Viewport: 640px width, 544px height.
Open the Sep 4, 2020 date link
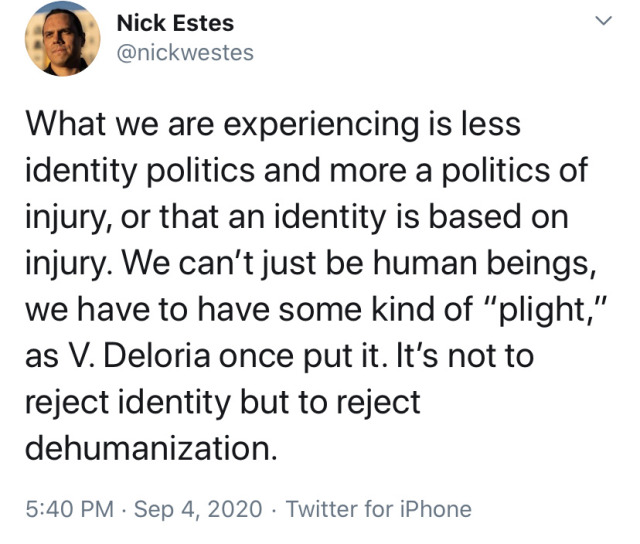click(198, 509)
